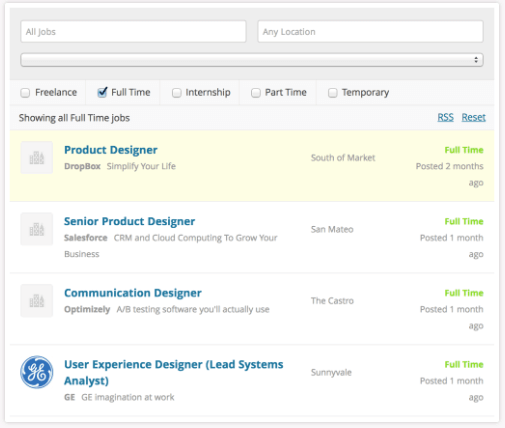Check the Part Time filter
The width and height of the screenshot is (505, 428).
[256, 93]
